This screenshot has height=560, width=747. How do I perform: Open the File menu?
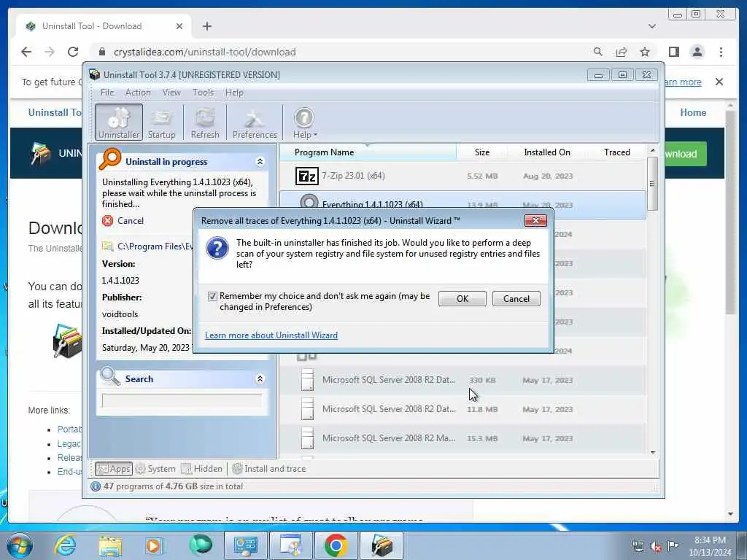pyautogui.click(x=107, y=93)
